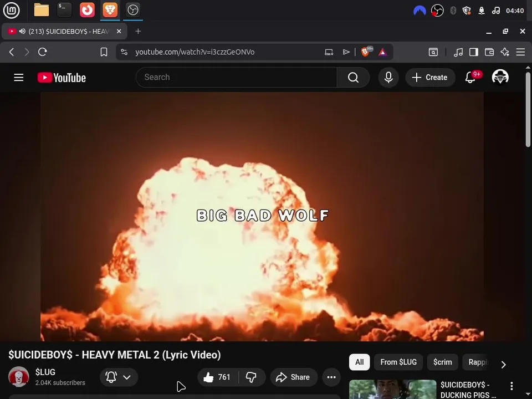Expand subscription notification bell dropdown
Image resolution: width=532 pixels, height=399 pixels.
tap(119, 377)
